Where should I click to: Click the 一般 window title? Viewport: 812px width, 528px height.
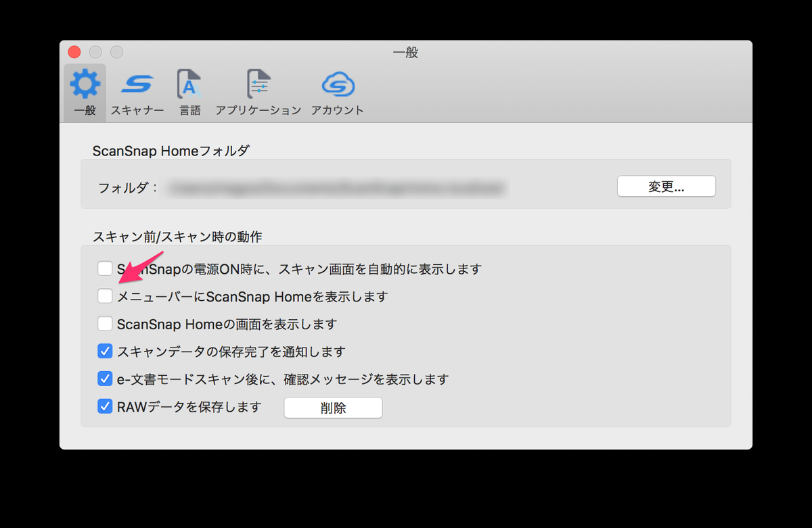pos(405,52)
